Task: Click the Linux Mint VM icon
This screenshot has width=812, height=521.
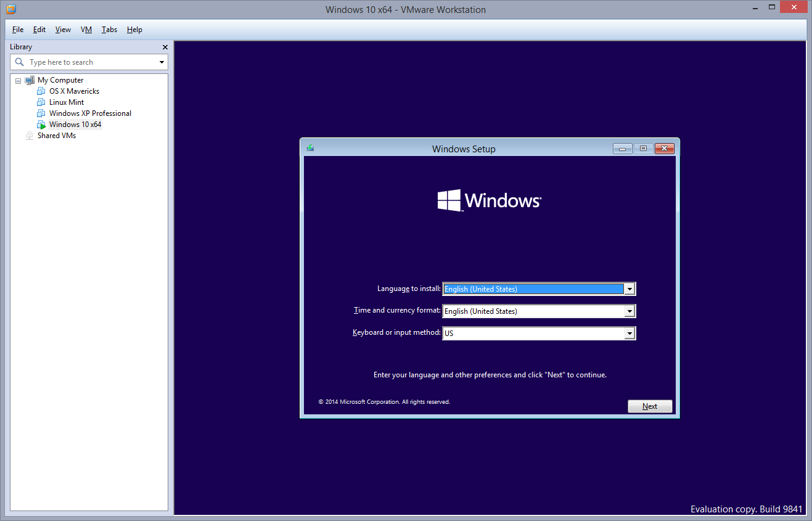Action: [x=41, y=102]
